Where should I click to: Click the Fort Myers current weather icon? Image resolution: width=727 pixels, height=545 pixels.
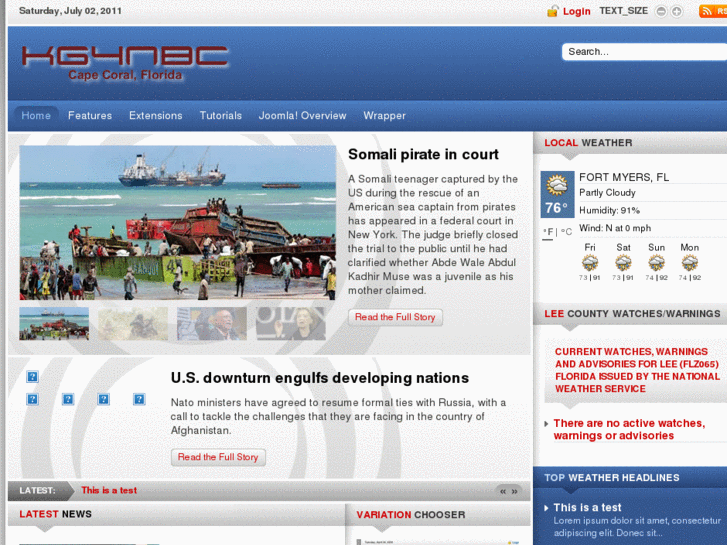(557, 185)
